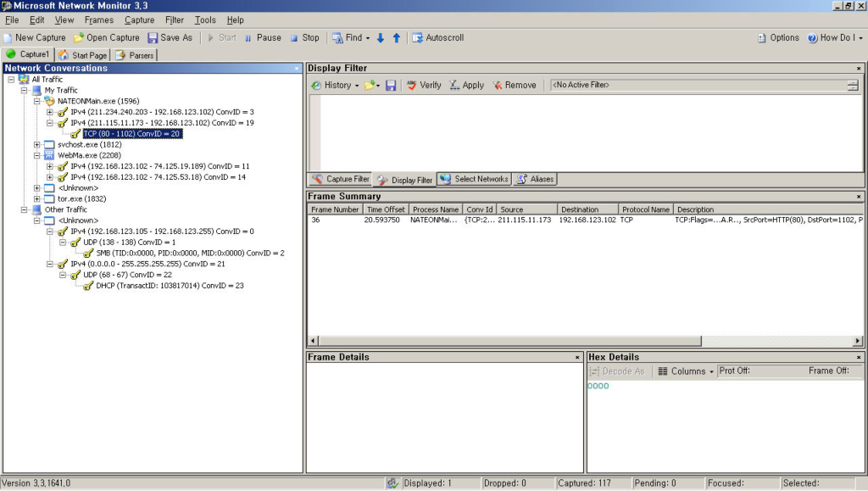The image size is (868, 491).
Task: Pause the running capture
Action: (x=263, y=37)
